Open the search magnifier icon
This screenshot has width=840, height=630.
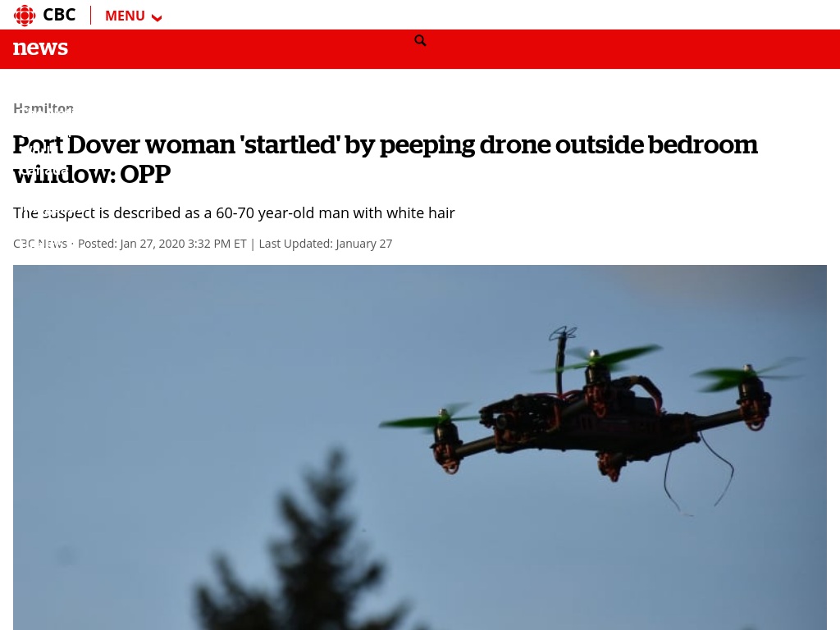pyautogui.click(x=421, y=41)
